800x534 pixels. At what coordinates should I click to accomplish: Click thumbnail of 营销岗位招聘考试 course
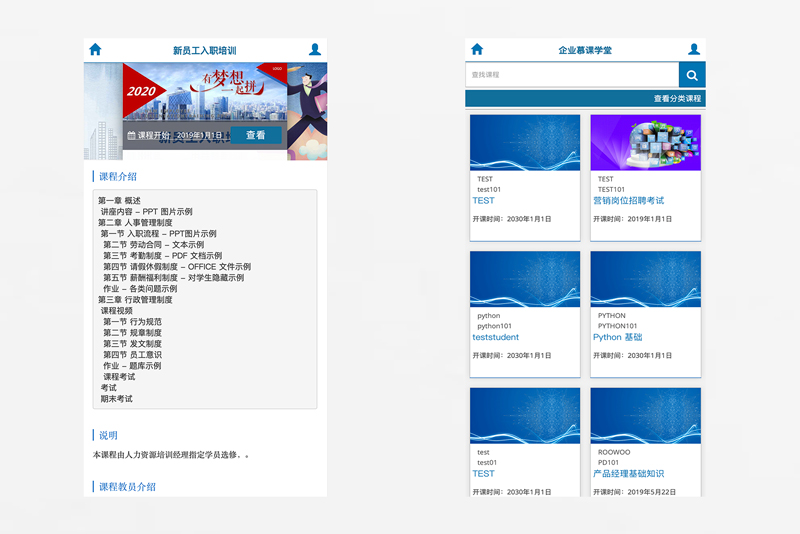[645, 142]
